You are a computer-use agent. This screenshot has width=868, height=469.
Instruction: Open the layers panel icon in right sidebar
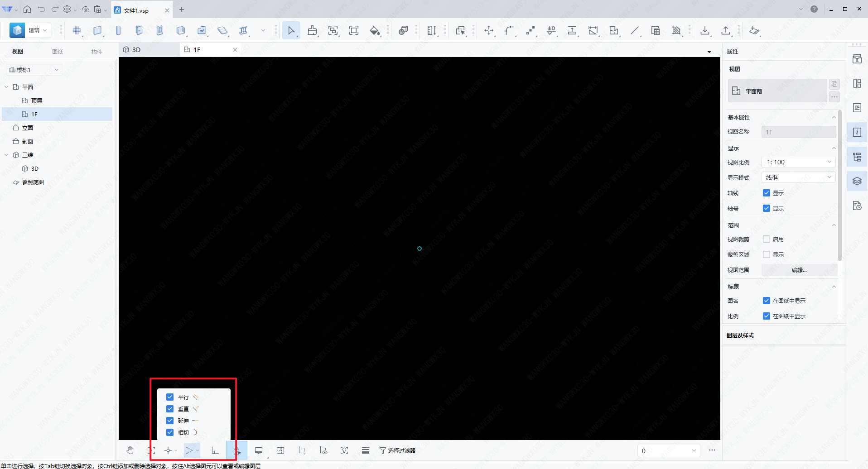[x=857, y=181]
